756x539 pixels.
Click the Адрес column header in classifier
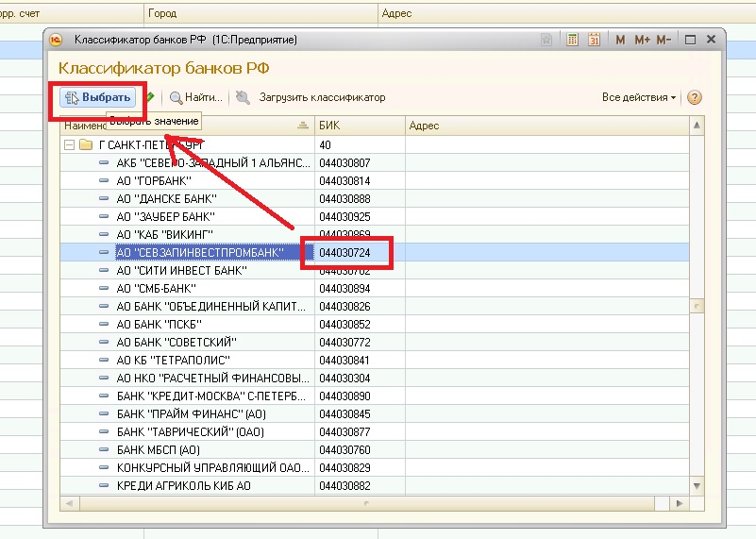click(x=546, y=126)
